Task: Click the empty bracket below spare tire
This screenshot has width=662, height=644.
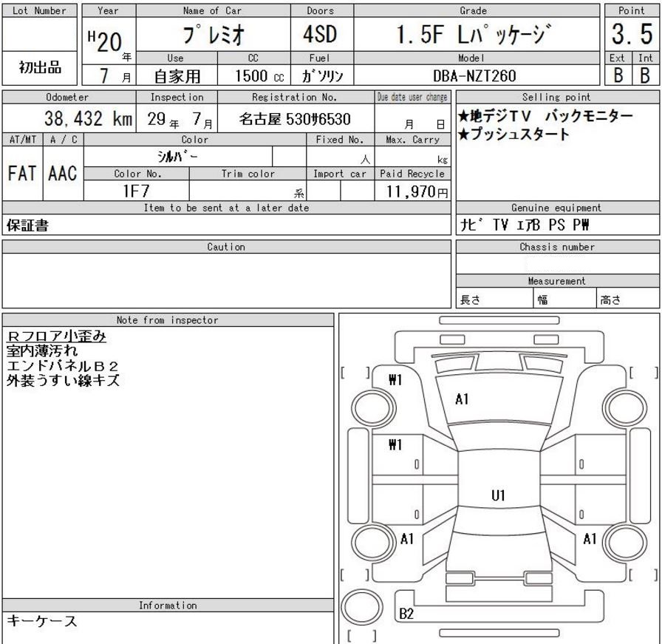Action: 362,636
